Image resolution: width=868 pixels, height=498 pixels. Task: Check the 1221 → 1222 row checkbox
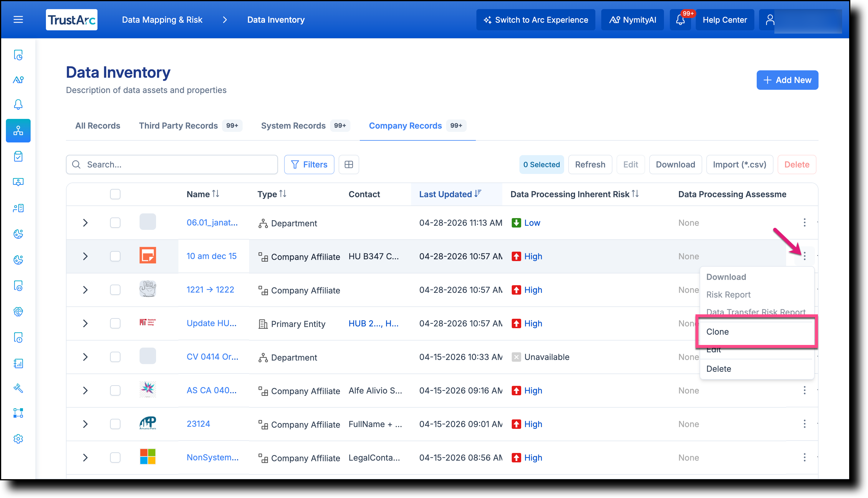point(115,290)
